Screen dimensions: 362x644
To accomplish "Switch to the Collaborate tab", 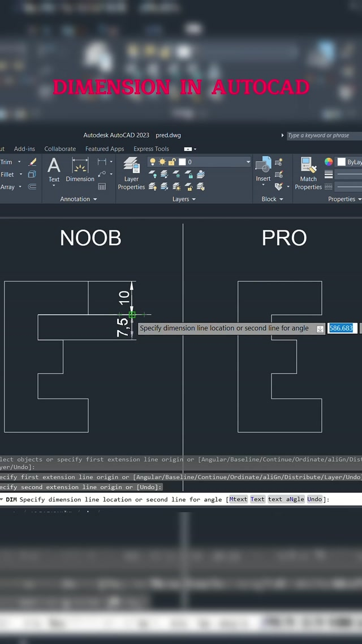I will click(60, 149).
